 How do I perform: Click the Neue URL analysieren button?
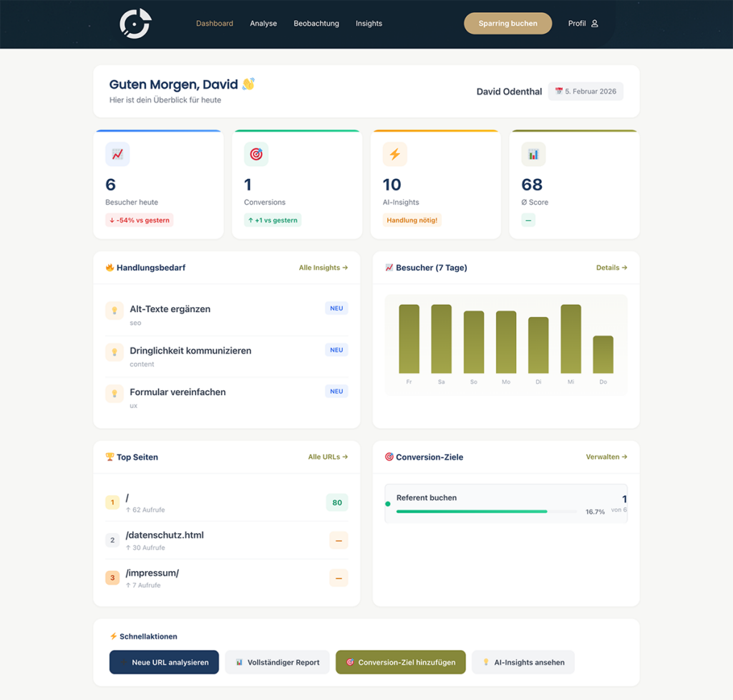pos(164,662)
